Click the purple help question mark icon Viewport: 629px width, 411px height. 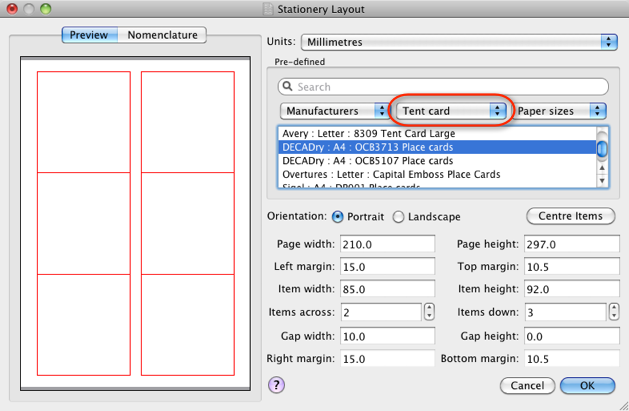point(277,385)
